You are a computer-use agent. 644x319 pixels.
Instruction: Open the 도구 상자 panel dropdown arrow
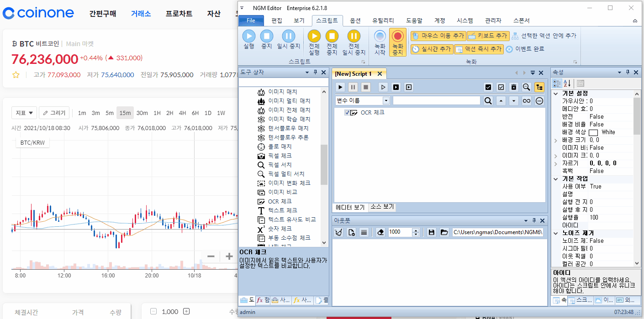click(307, 72)
